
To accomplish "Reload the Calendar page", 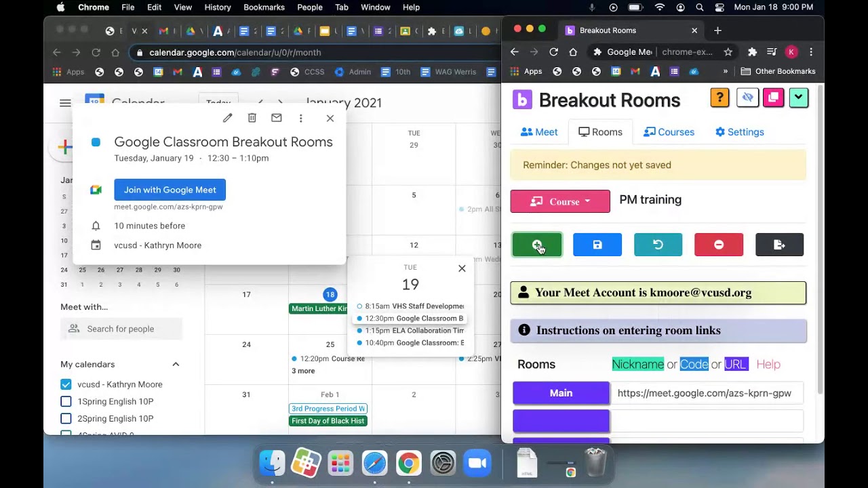I will [96, 52].
